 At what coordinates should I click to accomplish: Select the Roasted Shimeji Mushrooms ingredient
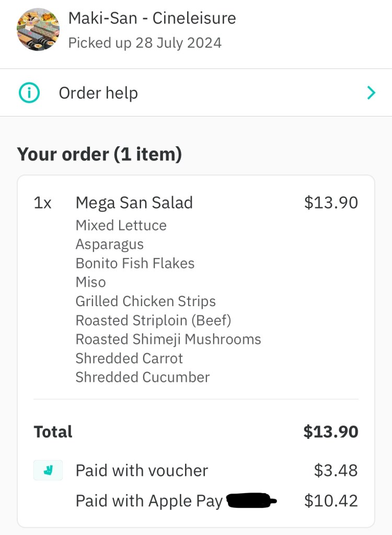(x=168, y=339)
